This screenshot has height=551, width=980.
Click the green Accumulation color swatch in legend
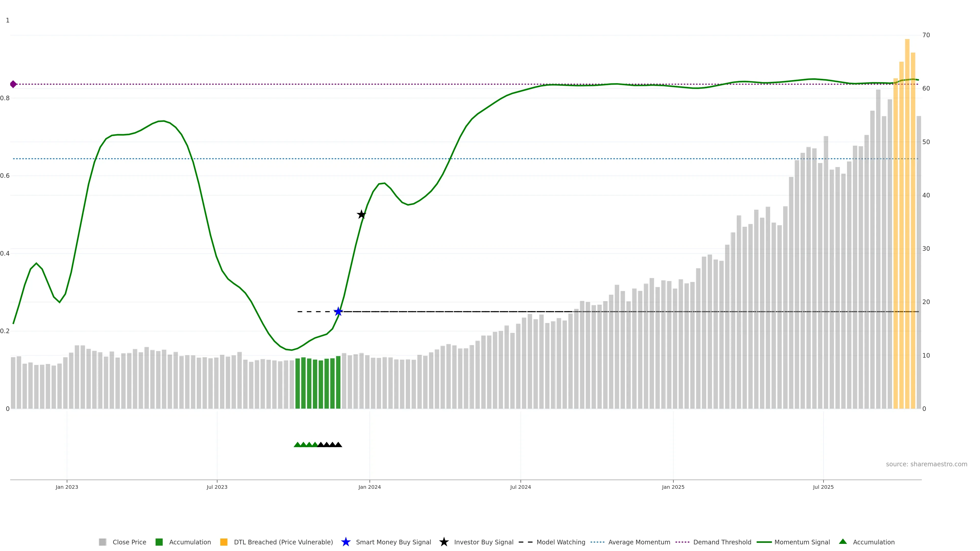pyautogui.click(x=159, y=542)
